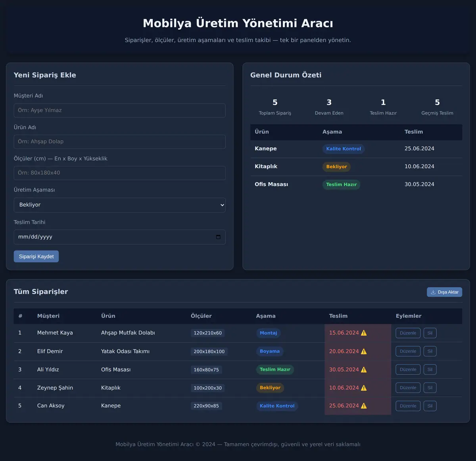Open the Üretim Aşaması dropdown
The width and height of the screenshot is (476, 461).
pos(120,205)
